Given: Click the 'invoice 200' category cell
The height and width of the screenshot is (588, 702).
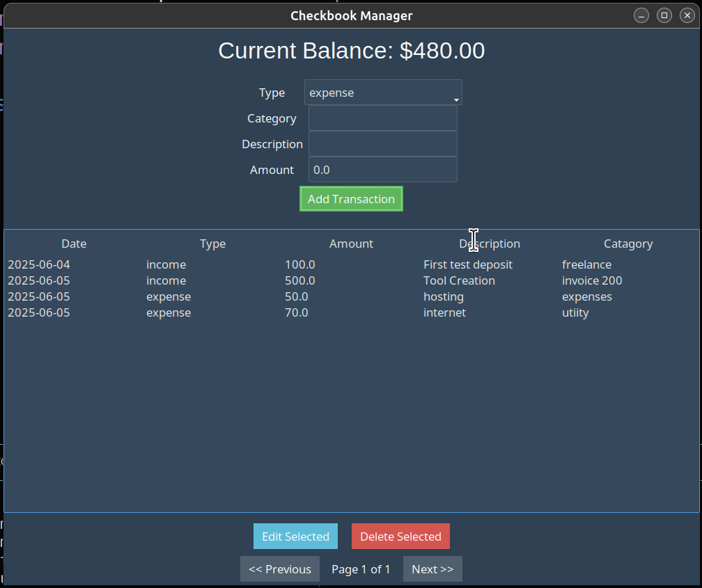Looking at the screenshot, I should click(592, 280).
